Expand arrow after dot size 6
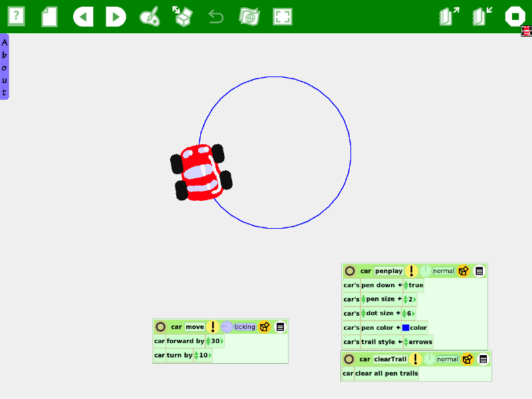This screenshot has height=399, width=532. [413, 314]
